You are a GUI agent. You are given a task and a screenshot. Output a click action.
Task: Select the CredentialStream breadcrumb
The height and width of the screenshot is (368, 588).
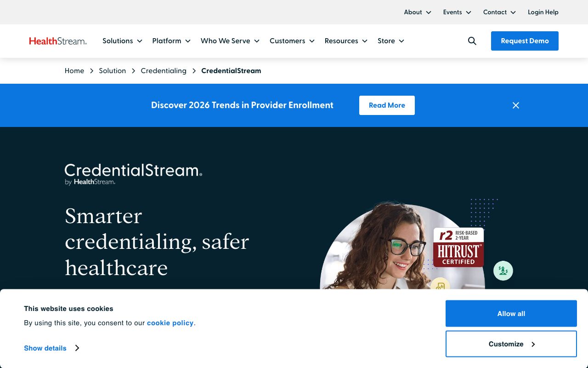231,71
